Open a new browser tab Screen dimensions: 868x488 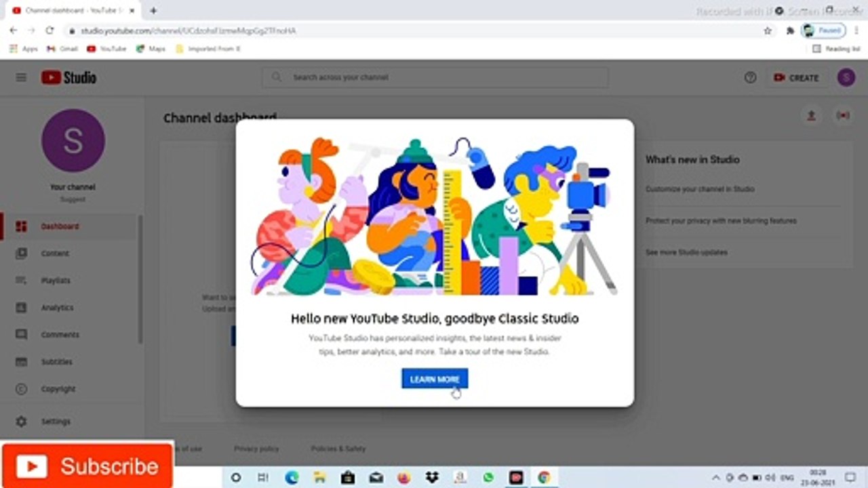153,11
